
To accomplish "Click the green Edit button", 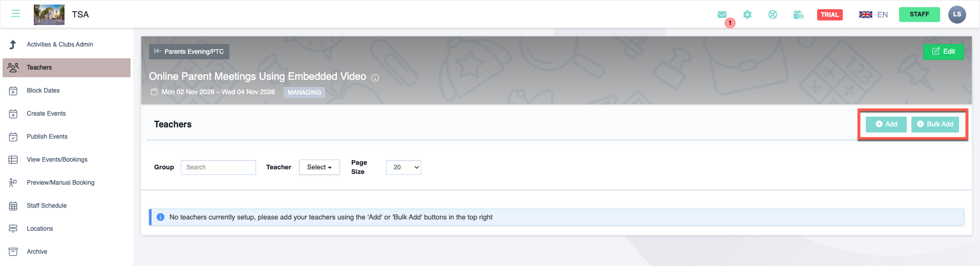I will click(x=943, y=52).
